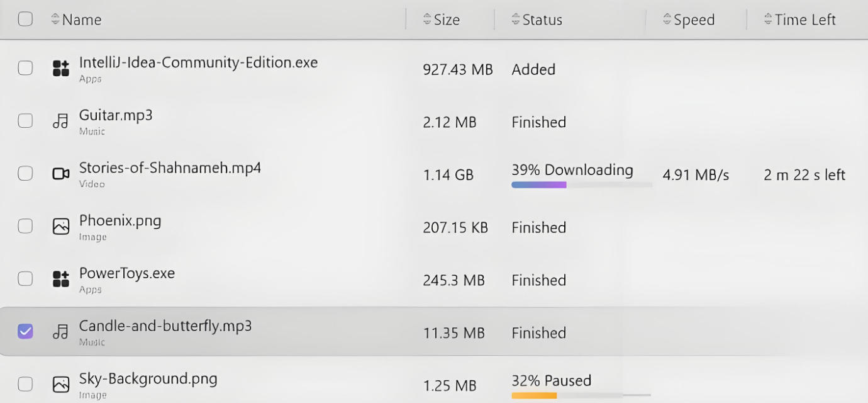Screen dimensions: 868x403
Task: Select all downloads using the header checkbox
Action: coord(25,19)
